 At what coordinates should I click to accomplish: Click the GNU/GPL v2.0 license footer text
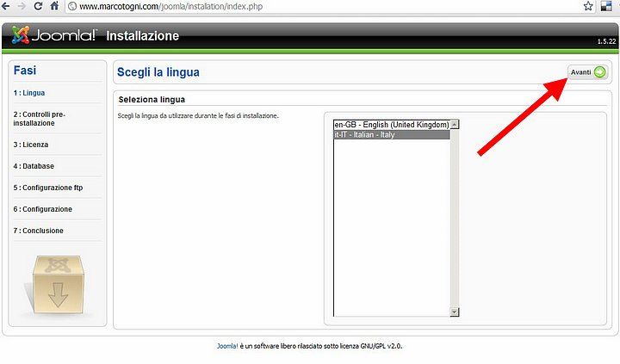pos(381,346)
